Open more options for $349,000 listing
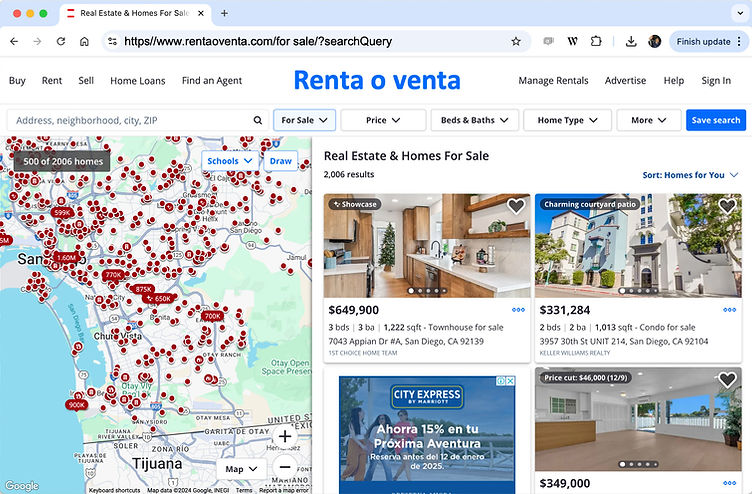The height and width of the screenshot is (494, 752). click(x=729, y=483)
